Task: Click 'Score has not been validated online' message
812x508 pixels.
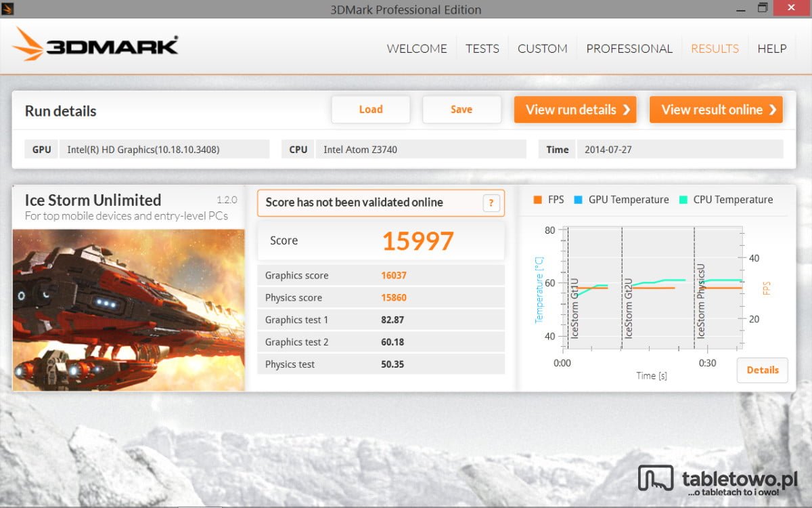Action: pos(354,203)
